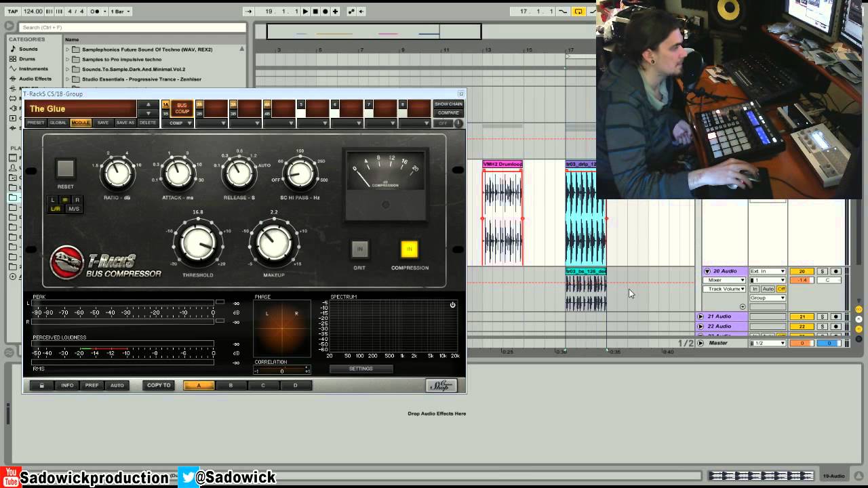Image resolution: width=868 pixels, height=488 pixels.
Task: Switch to the PRESET tab in T-RackS
Action: click(36, 123)
